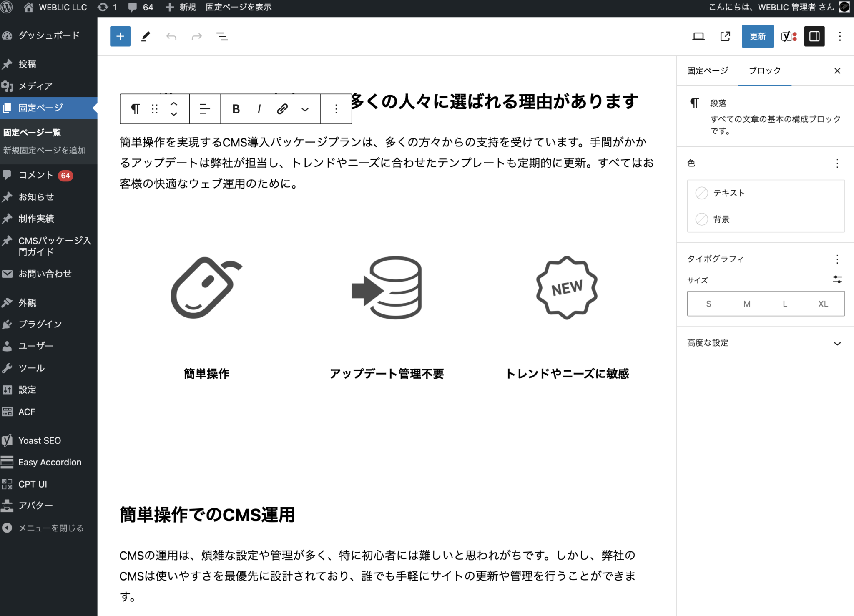Select size L for typography

point(784,303)
